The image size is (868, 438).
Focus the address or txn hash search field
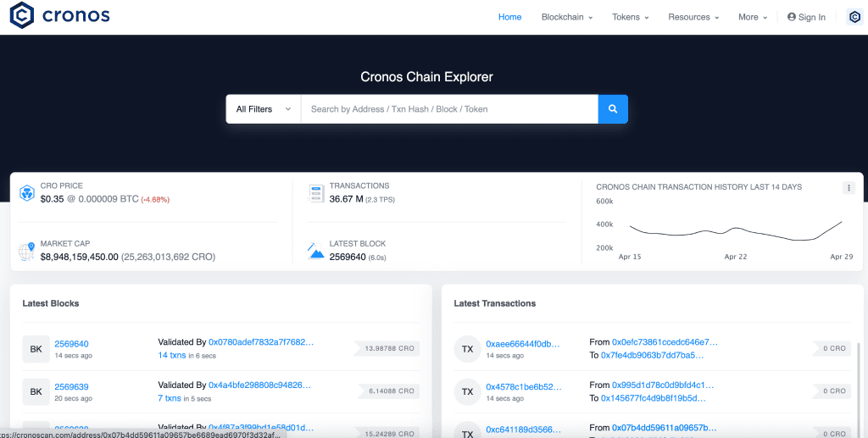point(449,109)
